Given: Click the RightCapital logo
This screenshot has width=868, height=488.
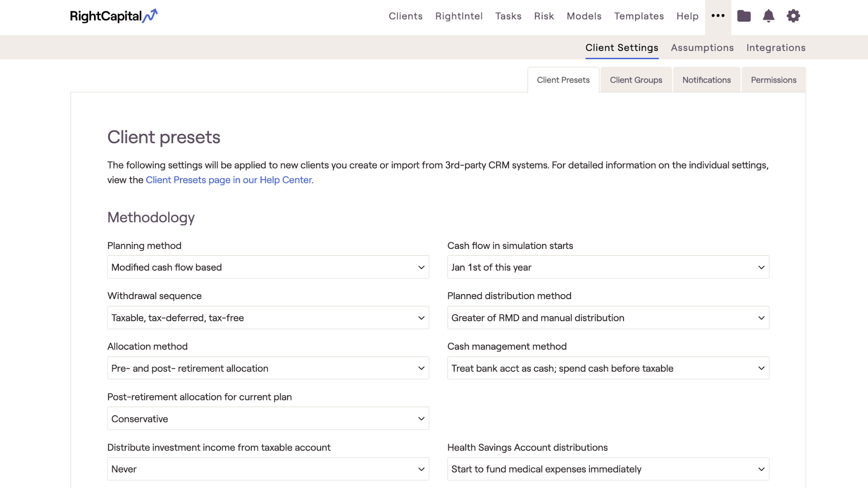Looking at the screenshot, I should (x=113, y=16).
